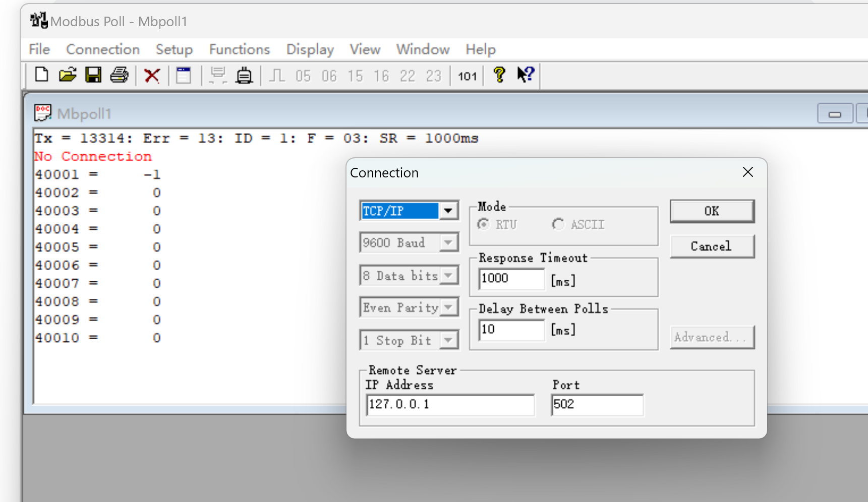Image resolution: width=868 pixels, height=502 pixels.
Task: Click the Response Timeout input field
Action: tap(511, 279)
